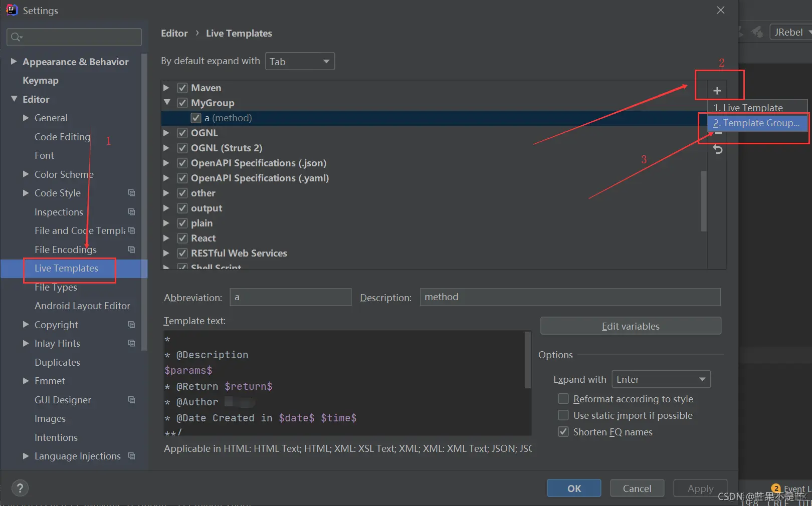Disable Shorten FQ names checkbox
Screen dimensions: 812x506
pyautogui.click(x=563, y=432)
